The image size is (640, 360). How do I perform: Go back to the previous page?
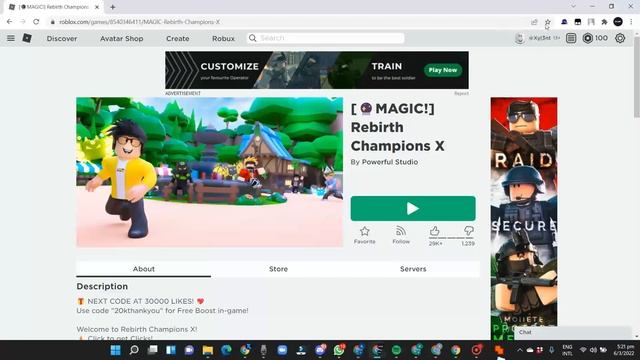pyautogui.click(x=9, y=22)
